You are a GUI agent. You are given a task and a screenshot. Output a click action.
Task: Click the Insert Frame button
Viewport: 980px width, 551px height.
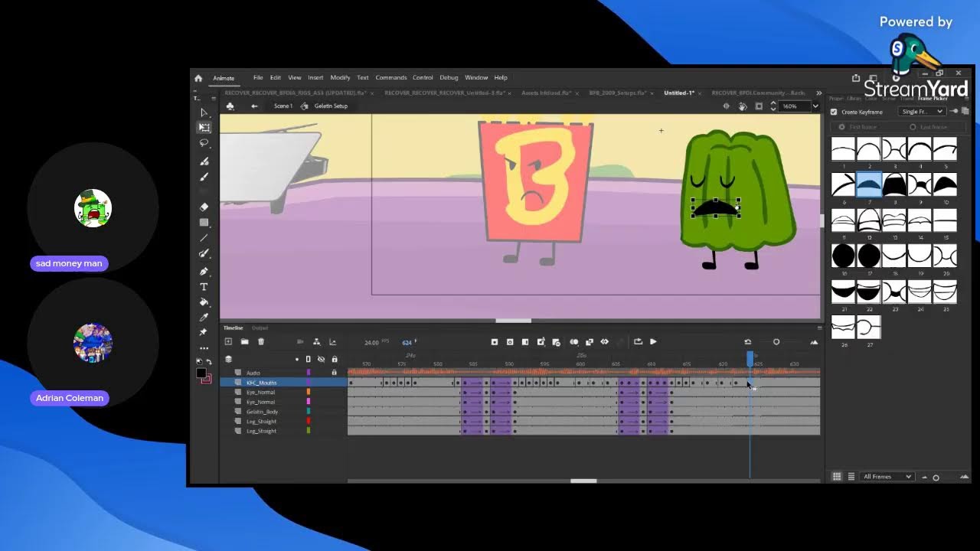tap(525, 342)
